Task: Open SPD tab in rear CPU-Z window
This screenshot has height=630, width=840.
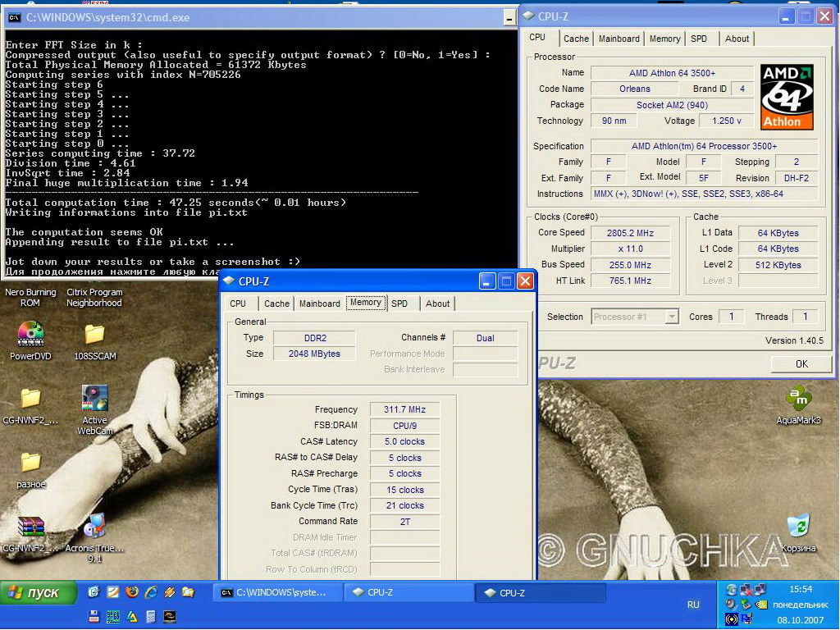Action: [699, 39]
